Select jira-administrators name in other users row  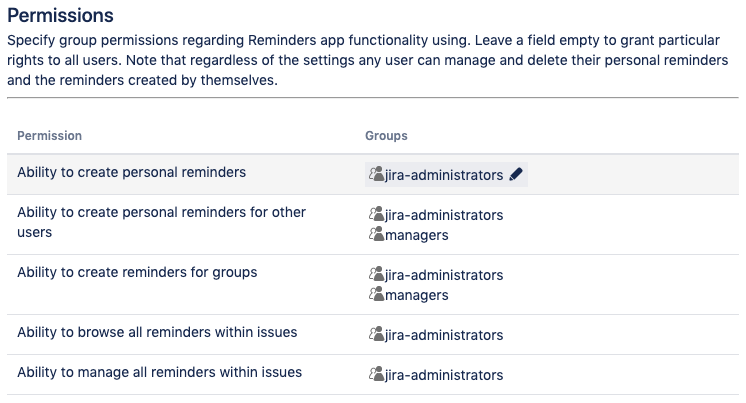(x=444, y=214)
